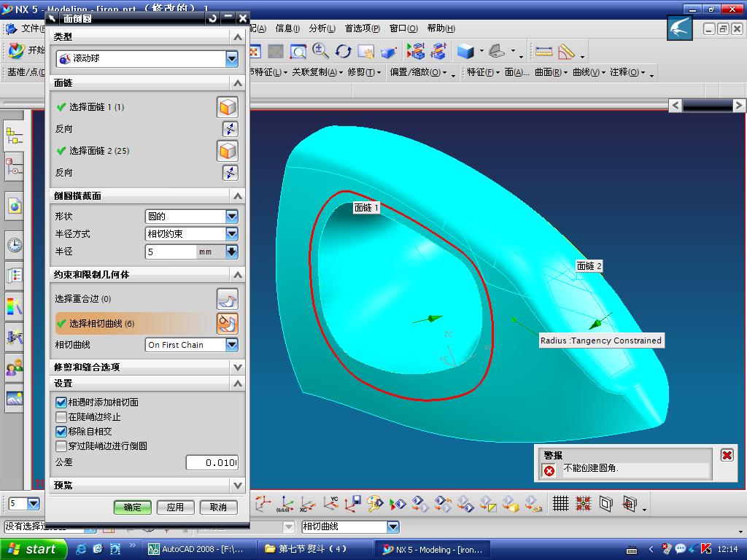747x560 pixels.
Task: Open the Information menu
Action: tap(287, 28)
